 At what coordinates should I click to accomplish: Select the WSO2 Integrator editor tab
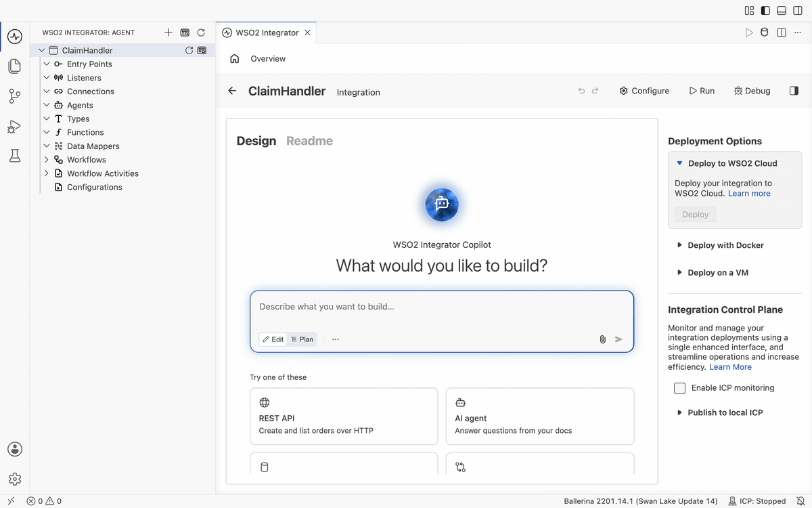pyautogui.click(x=267, y=33)
